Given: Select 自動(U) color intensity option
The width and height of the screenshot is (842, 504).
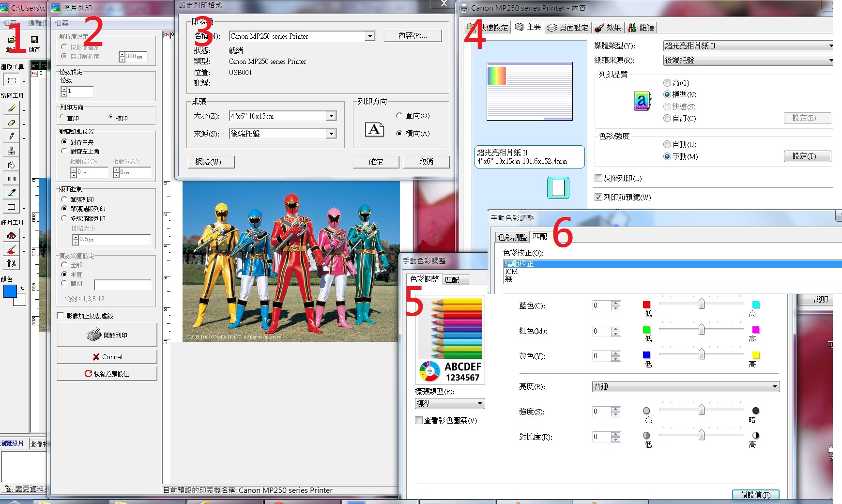Looking at the screenshot, I should pos(667,144).
